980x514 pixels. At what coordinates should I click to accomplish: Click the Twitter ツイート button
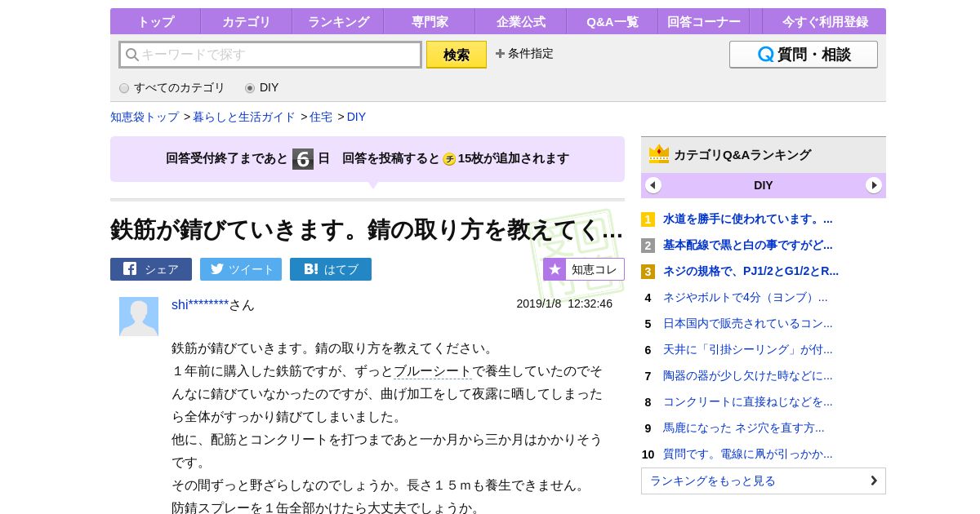tap(241, 269)
